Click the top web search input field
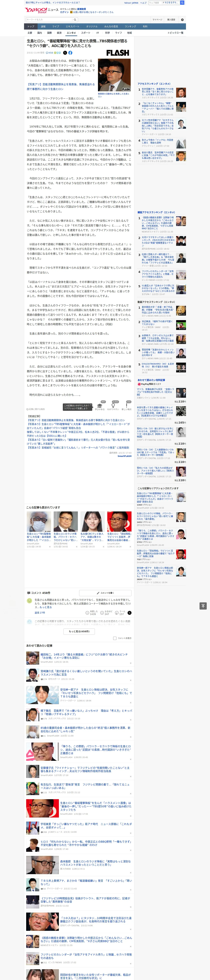The height and width of the screenshot is (980, 210). click(164, 3)
